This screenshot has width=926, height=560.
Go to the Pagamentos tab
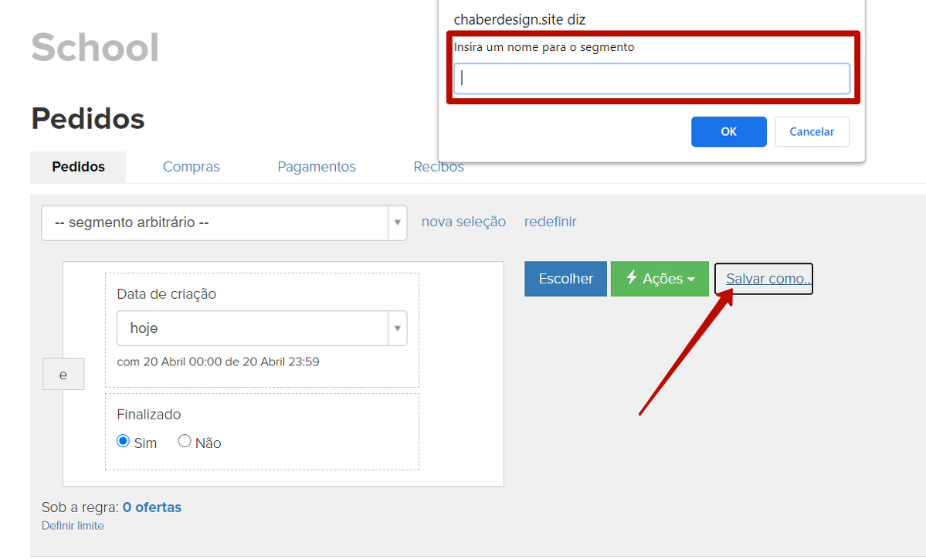(317, 167)
